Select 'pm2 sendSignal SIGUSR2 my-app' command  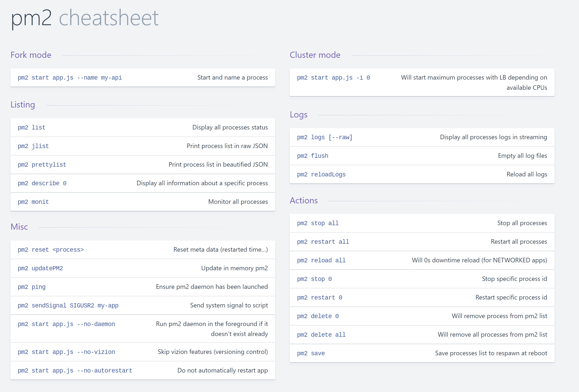click(68, 306)
